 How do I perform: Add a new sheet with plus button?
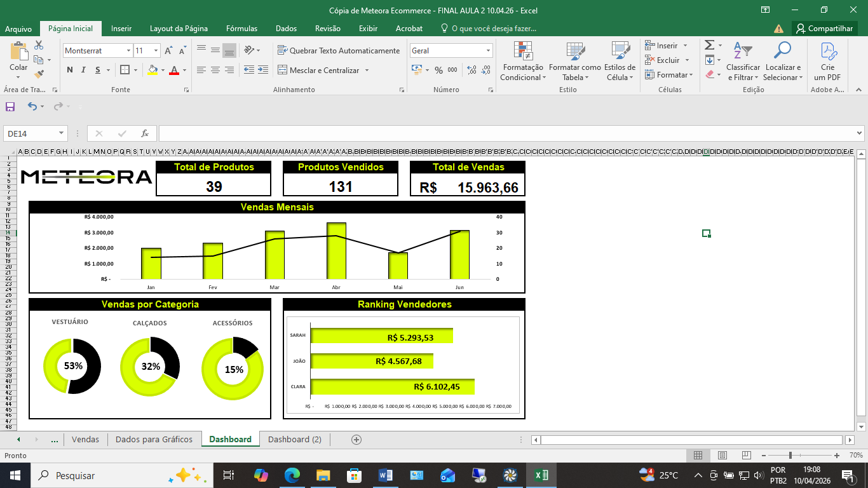pos(356,439)
